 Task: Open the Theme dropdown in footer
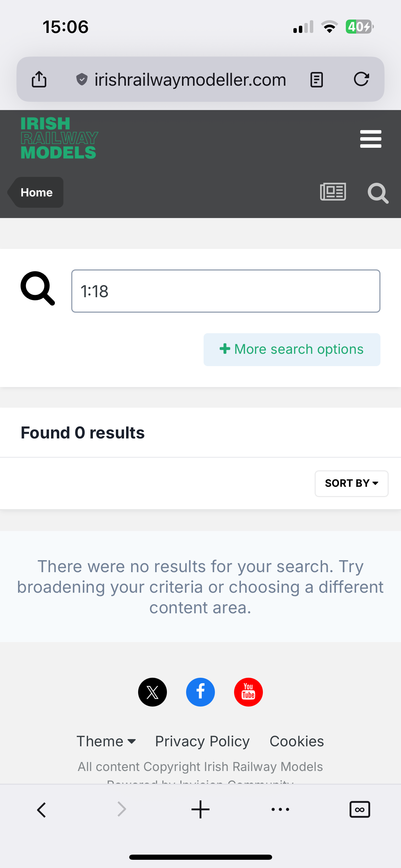pyautogui.click(x=106, y=741)
